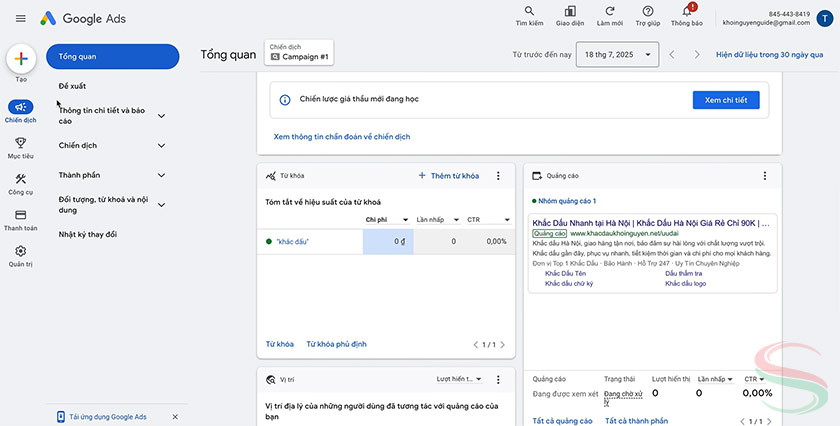The image size is (840, 426).
Task: Expand Chiến dịch section in navigation
Action: coord(161,146)
